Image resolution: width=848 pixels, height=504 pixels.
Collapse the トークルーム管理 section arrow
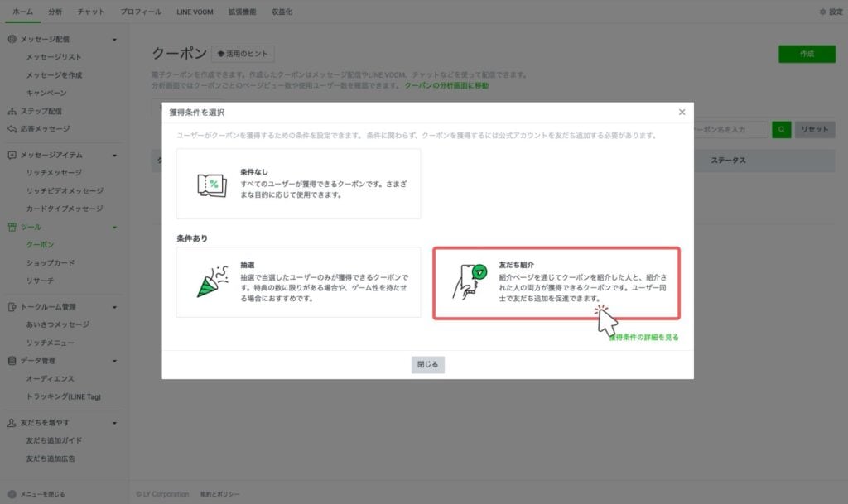(x=114, y=307)
